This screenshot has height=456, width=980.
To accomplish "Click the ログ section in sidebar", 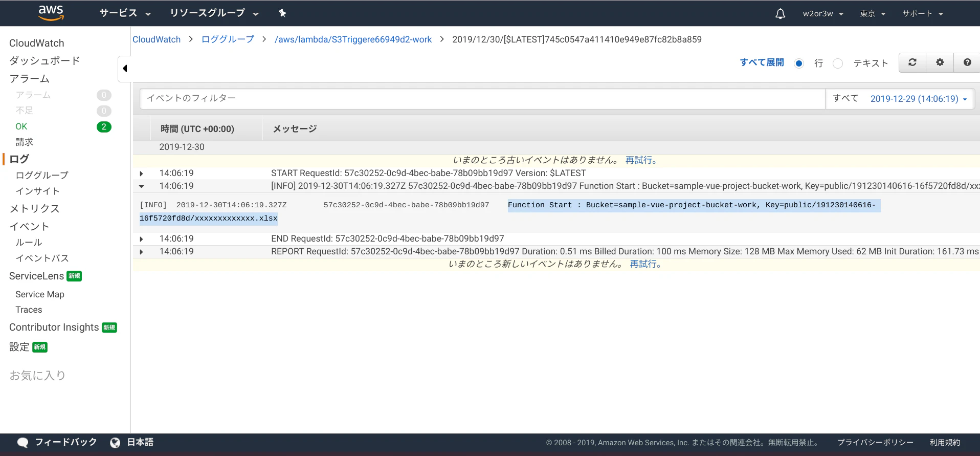I will (19, 159).
